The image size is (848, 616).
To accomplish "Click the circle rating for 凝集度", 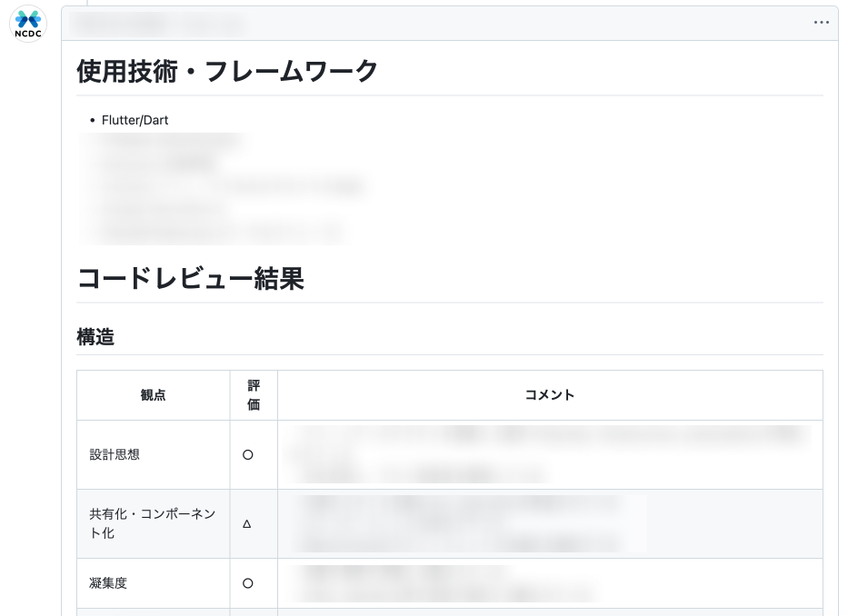I will (x=248, y=583).
